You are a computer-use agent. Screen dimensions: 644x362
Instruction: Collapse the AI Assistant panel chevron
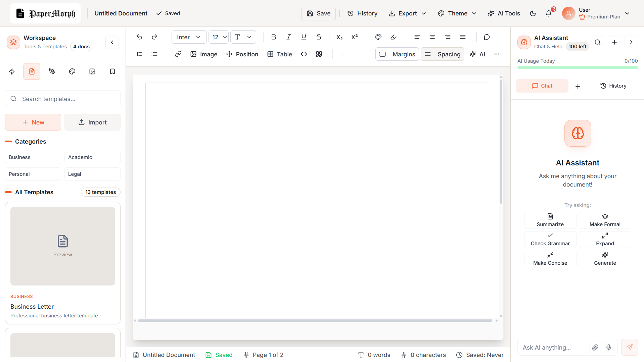[x=631, y=42]
